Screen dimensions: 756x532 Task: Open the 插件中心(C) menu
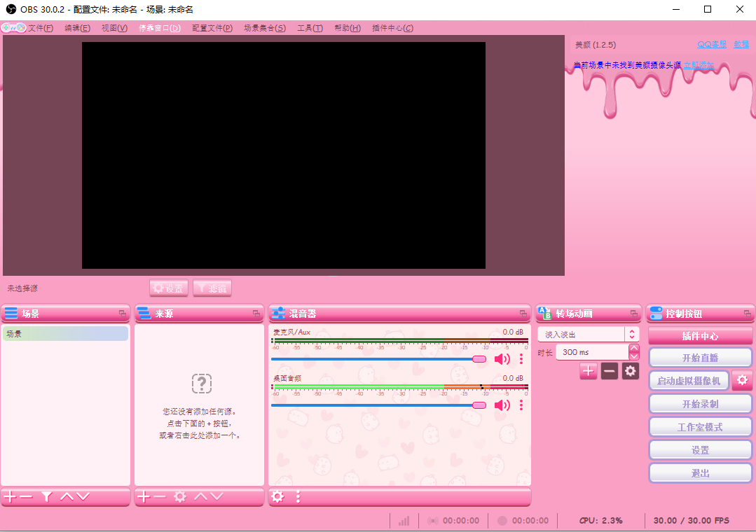(x=392, y=28)
